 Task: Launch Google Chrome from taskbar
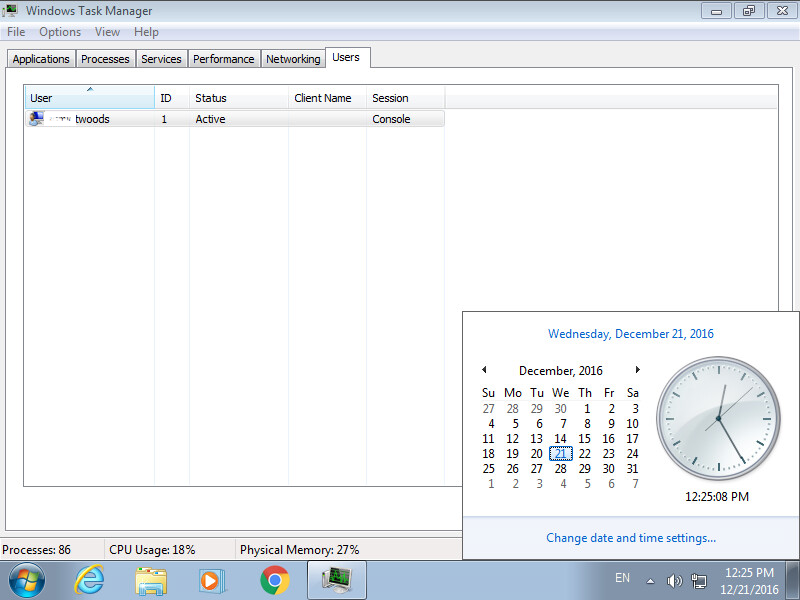(274, 580)
